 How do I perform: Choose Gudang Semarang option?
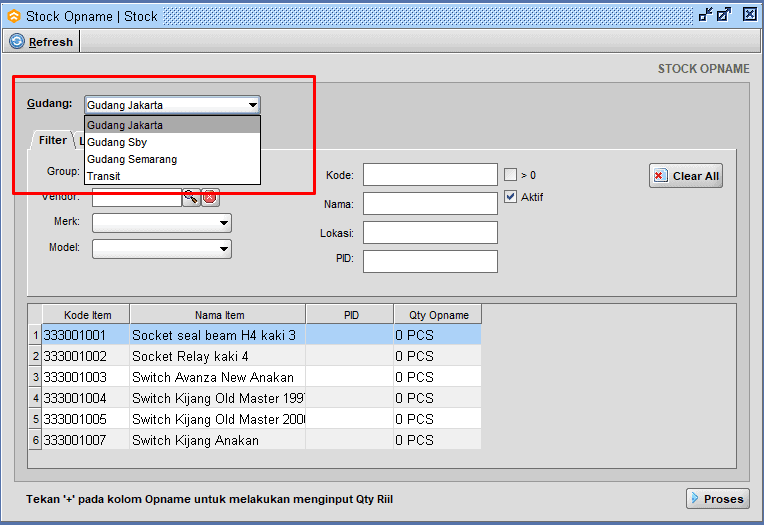(x=132, y=159)
